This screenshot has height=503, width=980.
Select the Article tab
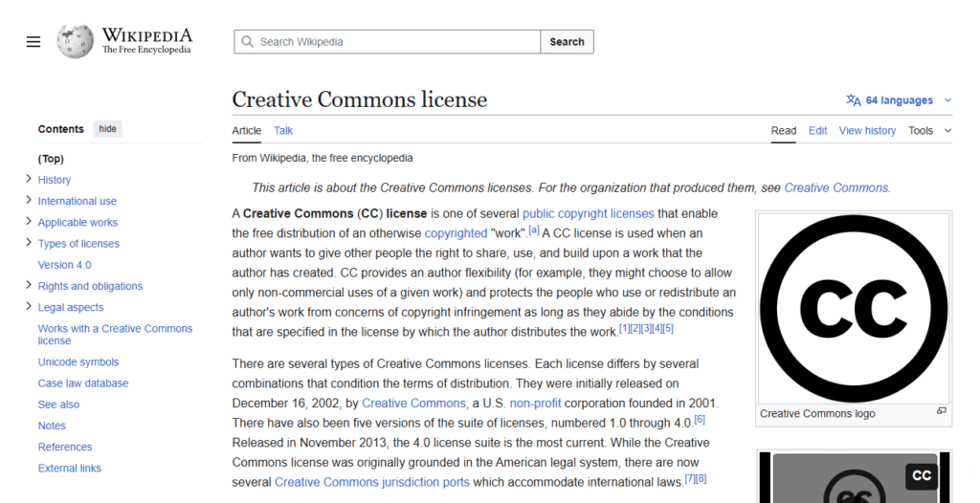[246, 131]
